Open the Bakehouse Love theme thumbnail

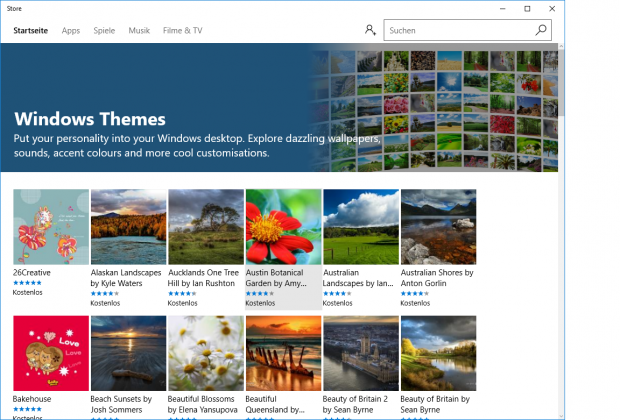[51, 353]
